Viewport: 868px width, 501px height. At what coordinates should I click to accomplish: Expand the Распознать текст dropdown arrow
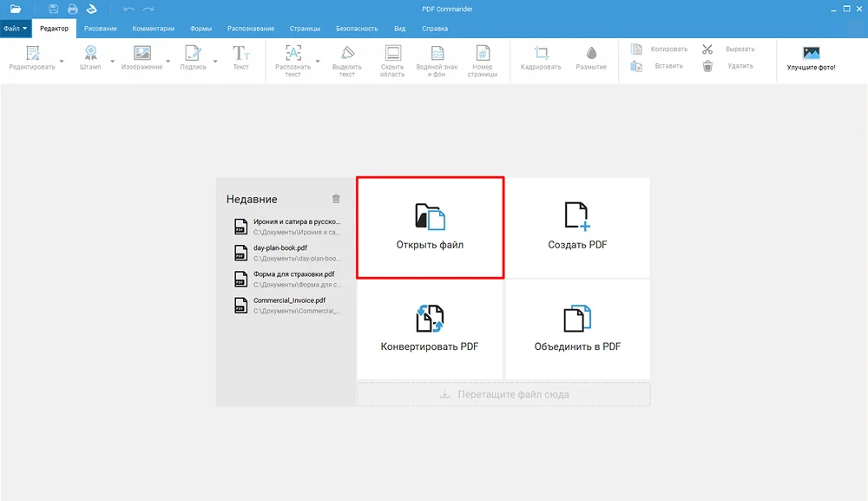[x=318, y=62]
